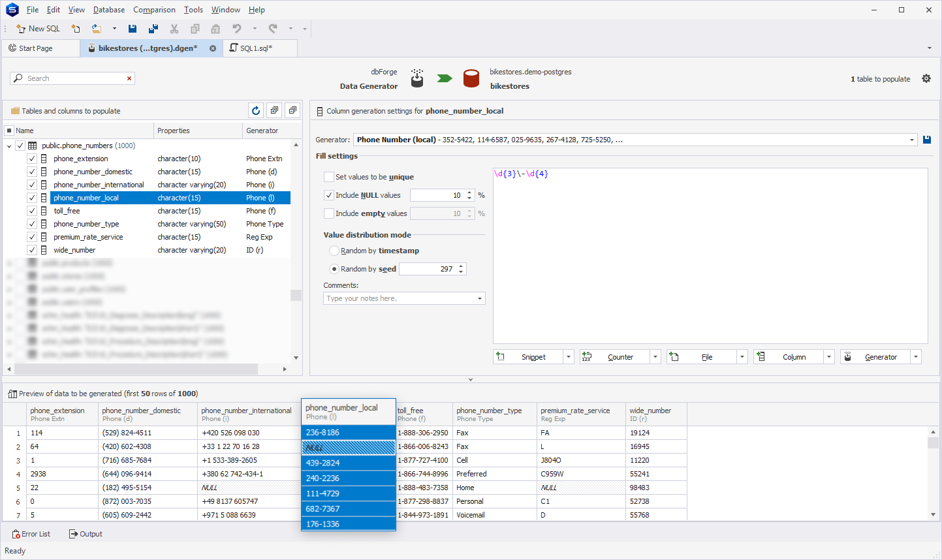The image size is (942, 560).
Task: Click the green arrow between source and target
Action: 445,78
